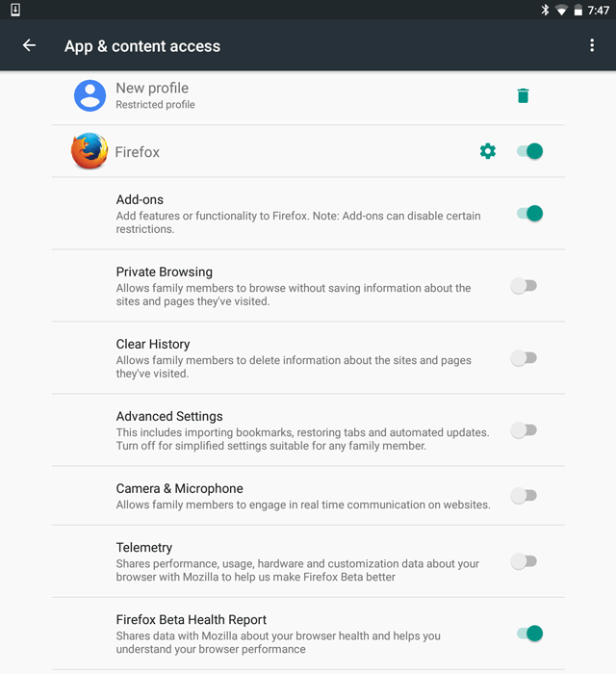This screenshot has height=674, width=616.
Task: Select the New profile name entry
Action: [152, 89]
